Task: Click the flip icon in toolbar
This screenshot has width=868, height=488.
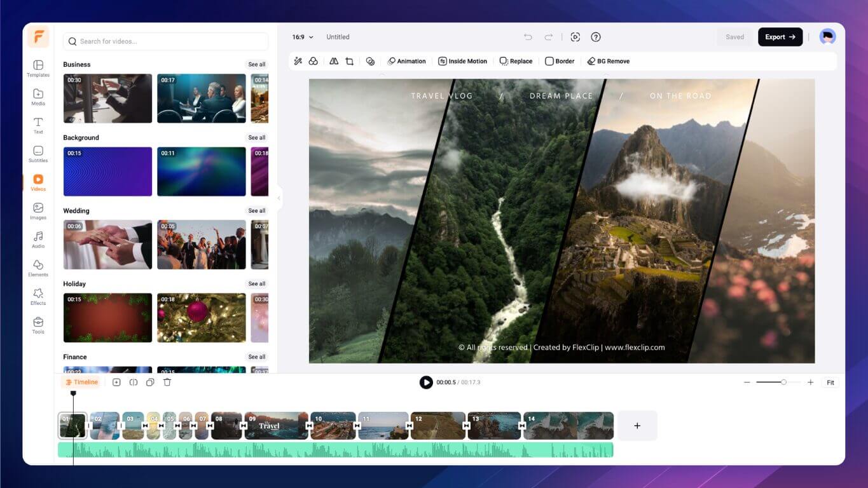Action: [334, 62]
